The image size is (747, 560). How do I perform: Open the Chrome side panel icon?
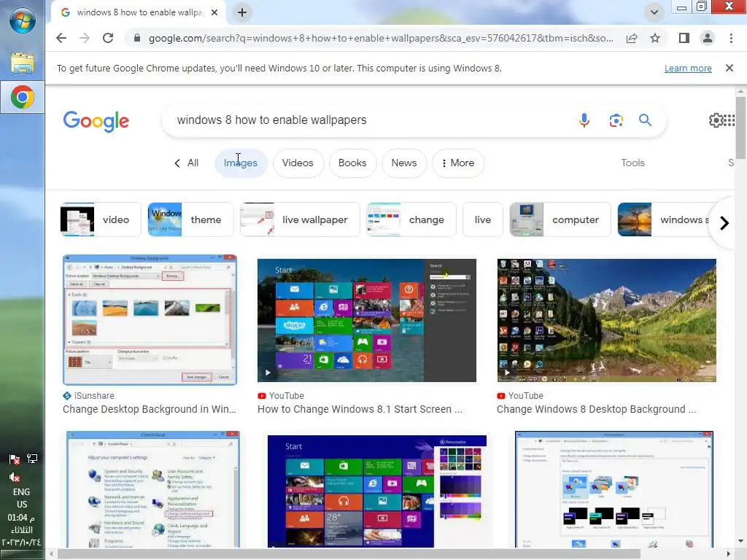point(684,38)
